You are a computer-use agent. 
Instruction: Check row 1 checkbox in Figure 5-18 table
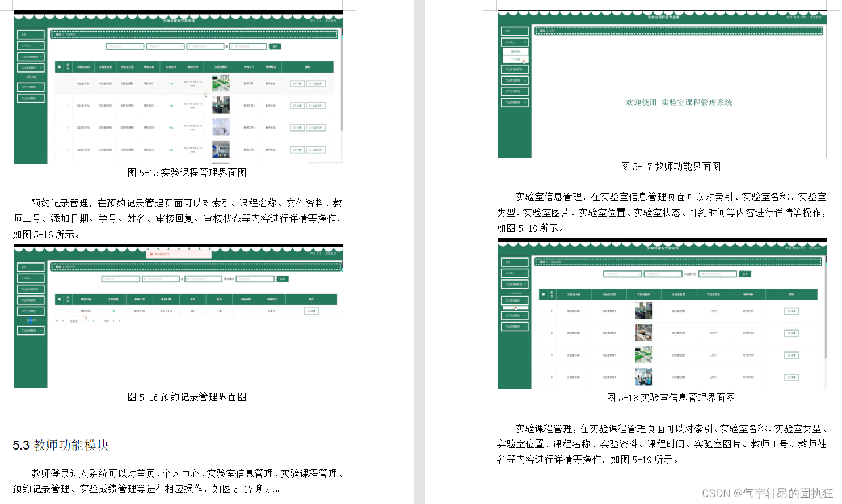tap(543, 311)
